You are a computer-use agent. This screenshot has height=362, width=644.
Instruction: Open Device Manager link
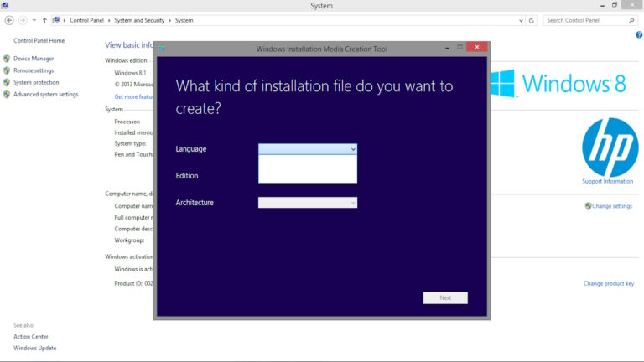[x=34, y=59]
